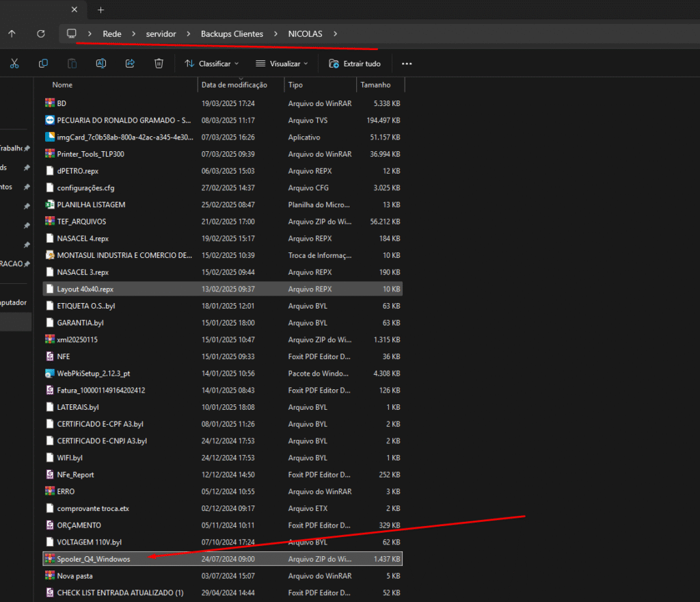700x602 pixels.
Task: Click the Rename icon in toolbar
Action: click(x=100, y=64)
